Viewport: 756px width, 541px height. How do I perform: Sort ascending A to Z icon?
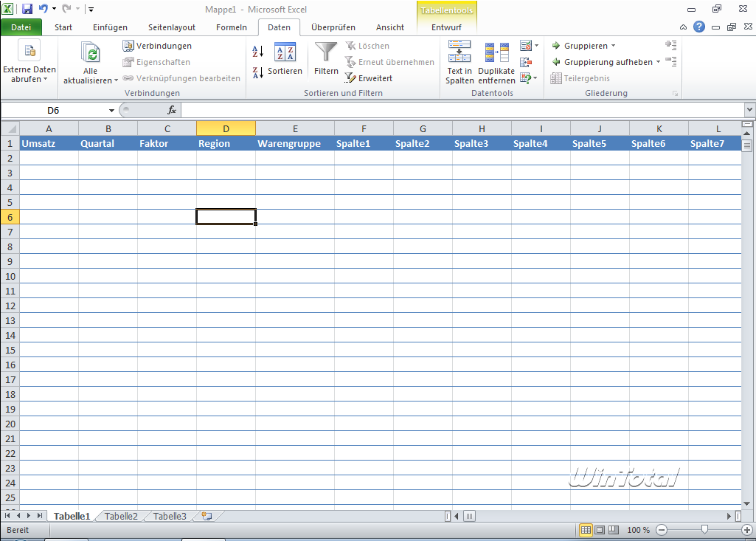click(258, 51)
